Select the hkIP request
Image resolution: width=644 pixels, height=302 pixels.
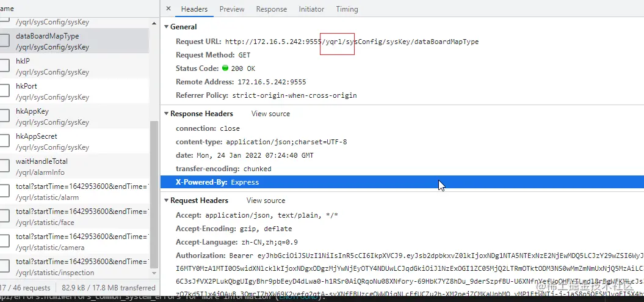coord(74,66)
